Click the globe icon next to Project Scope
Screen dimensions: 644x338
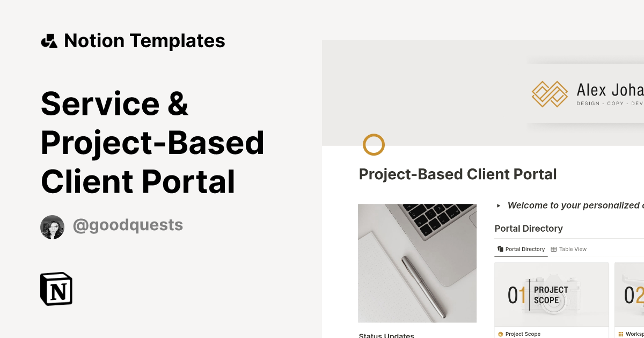point(500,334)
